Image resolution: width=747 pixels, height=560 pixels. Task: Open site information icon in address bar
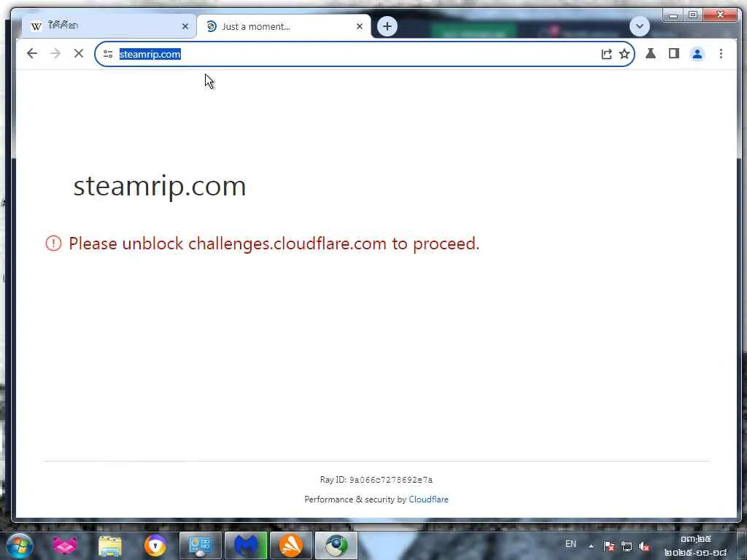click(x=108, y=54)
